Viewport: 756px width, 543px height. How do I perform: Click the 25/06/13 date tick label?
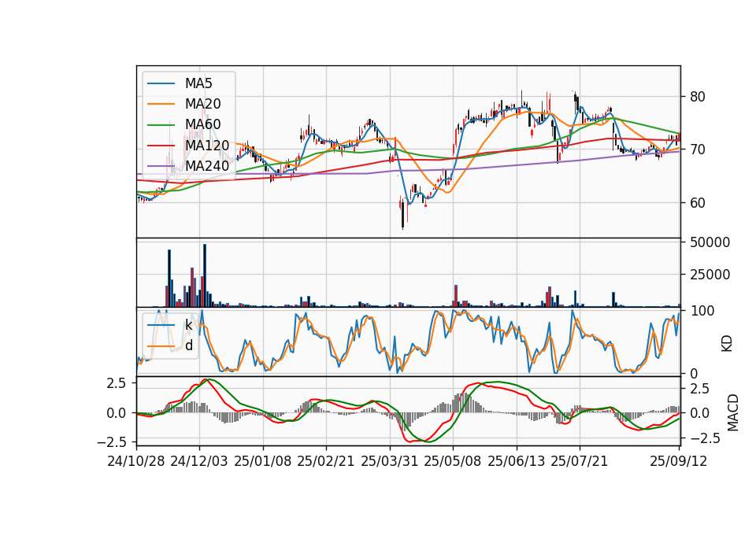pyautogui.click(x=517, y=461)
